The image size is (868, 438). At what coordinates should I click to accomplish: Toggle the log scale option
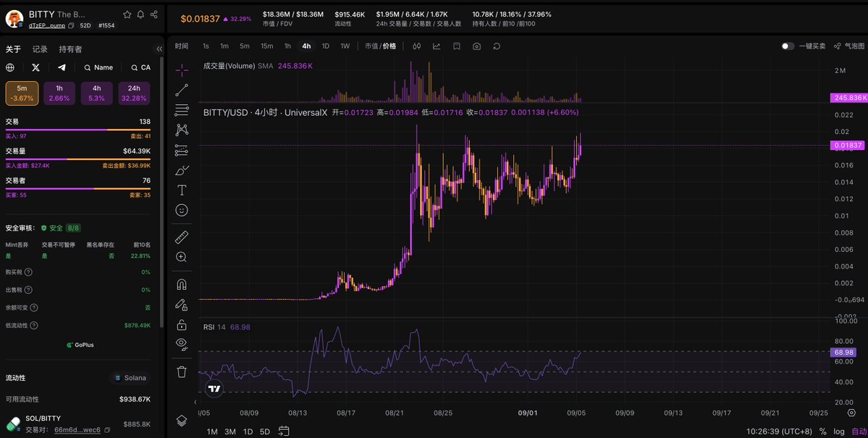839,431
